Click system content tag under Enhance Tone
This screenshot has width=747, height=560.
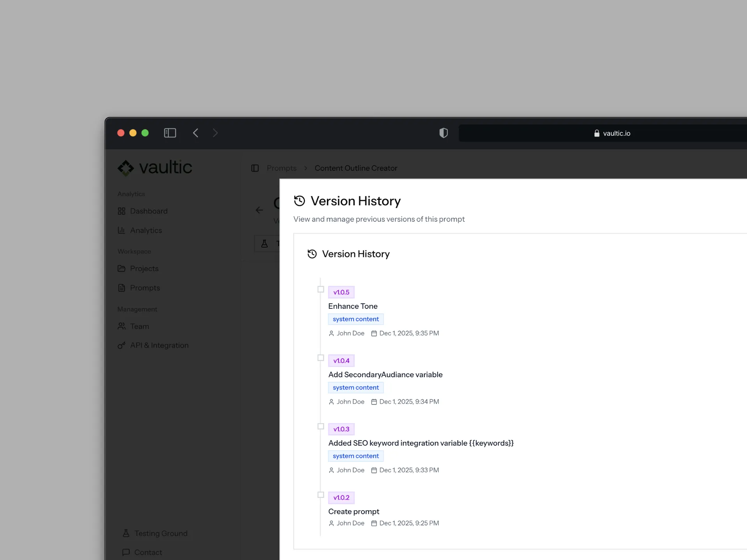click(356, 319)
